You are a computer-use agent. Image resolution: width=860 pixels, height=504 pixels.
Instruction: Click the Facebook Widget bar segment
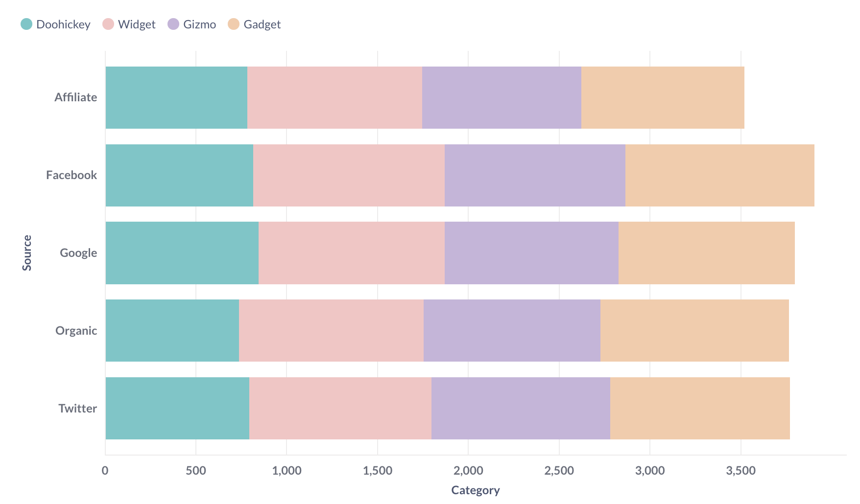point(349,175)
